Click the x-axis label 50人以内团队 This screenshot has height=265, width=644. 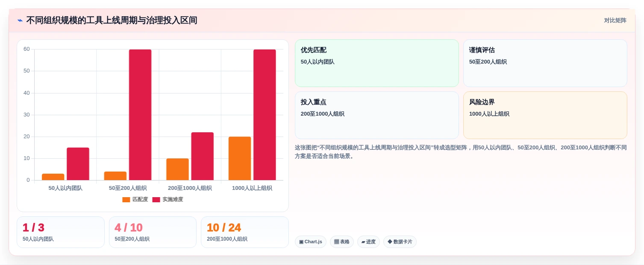(x=65, y=188)
